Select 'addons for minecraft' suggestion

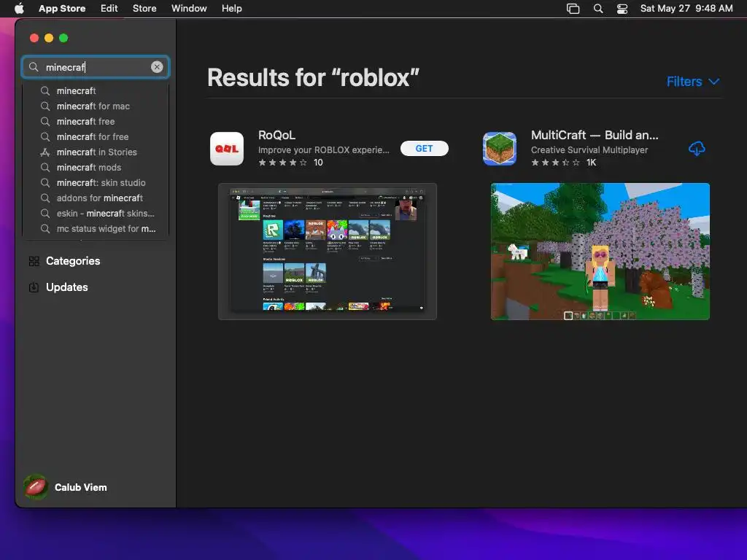(x=96, y=198)
